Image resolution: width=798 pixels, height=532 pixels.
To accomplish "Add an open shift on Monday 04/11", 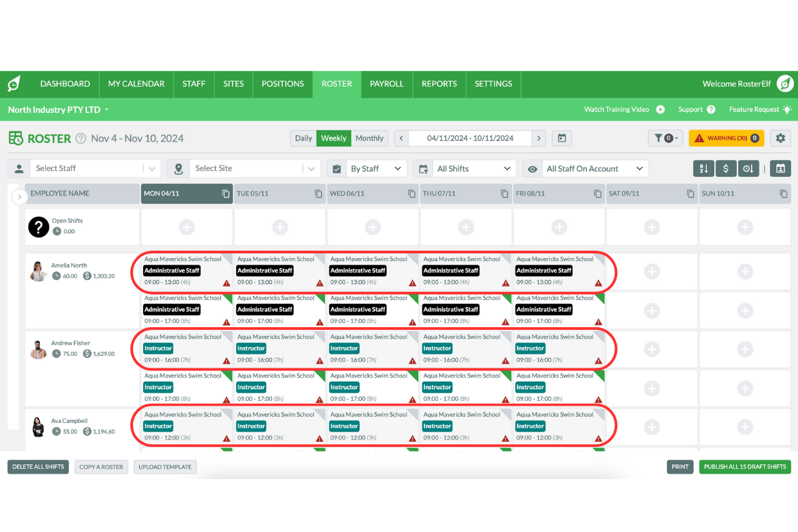I will click(x=187, y=227).
